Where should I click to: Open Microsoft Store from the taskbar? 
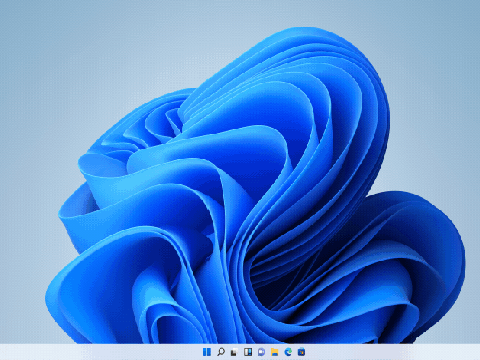[302, 352]
